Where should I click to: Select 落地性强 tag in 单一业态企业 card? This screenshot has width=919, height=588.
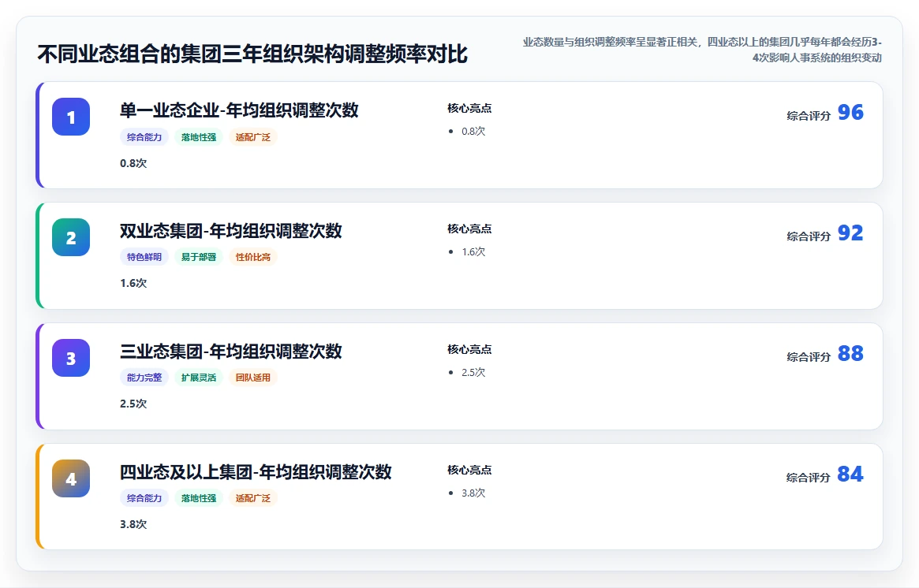tap(199, 137)
